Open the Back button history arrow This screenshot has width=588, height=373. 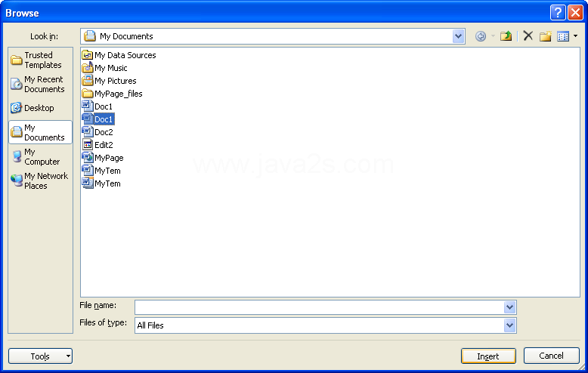[493, 36]
